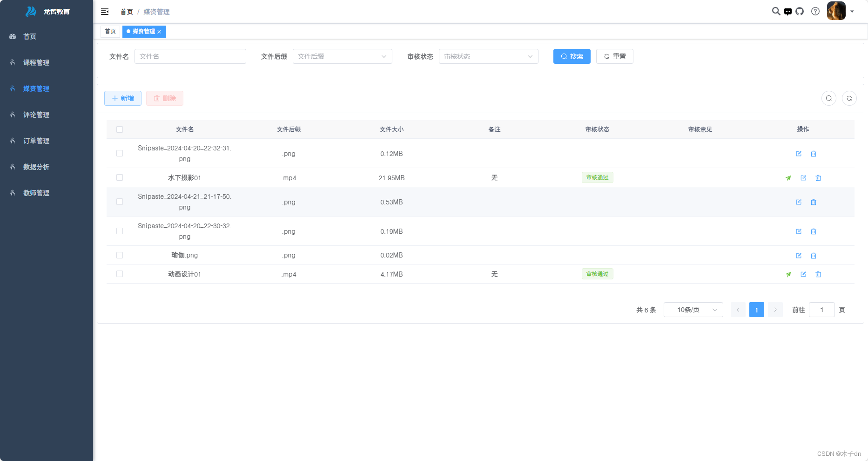Check the 瑜伽.png row checkbox

coord(120,255)
